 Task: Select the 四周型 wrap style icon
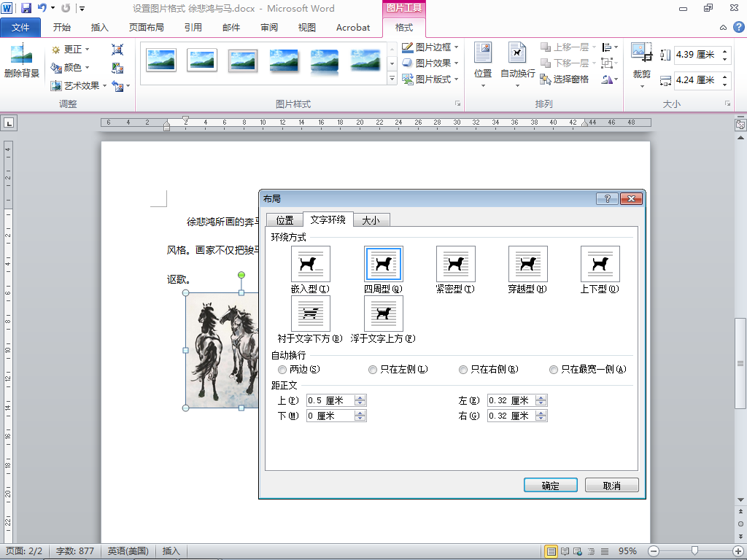click(384, 264)
